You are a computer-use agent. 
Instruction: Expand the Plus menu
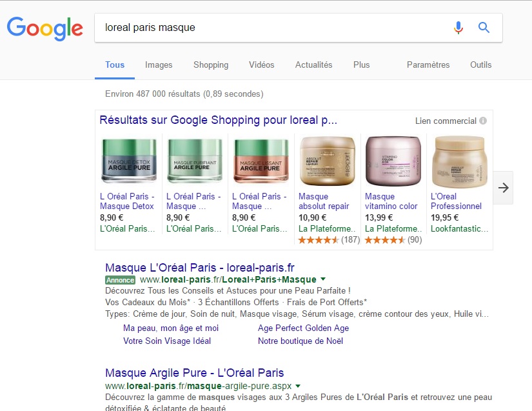point(361,65)
